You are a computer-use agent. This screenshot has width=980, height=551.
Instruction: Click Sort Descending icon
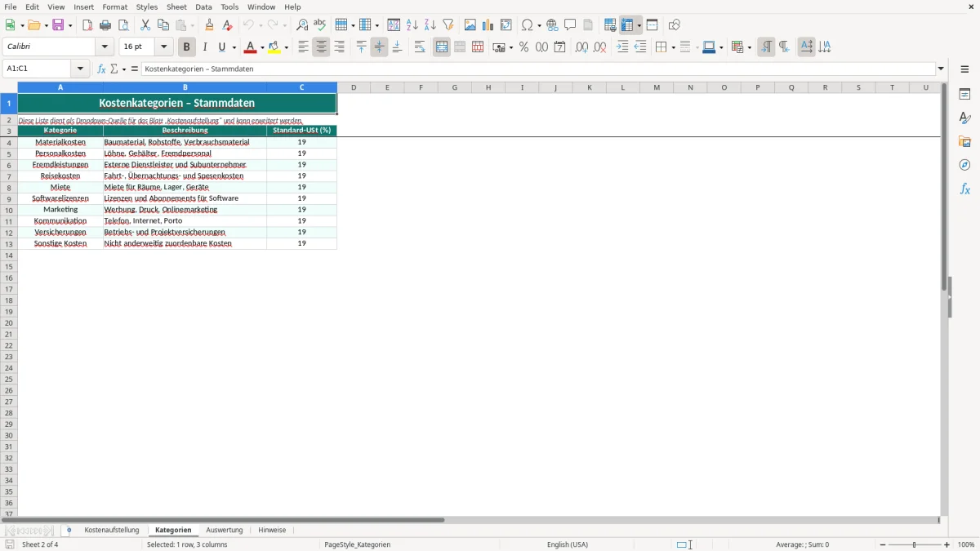(430, 25)
